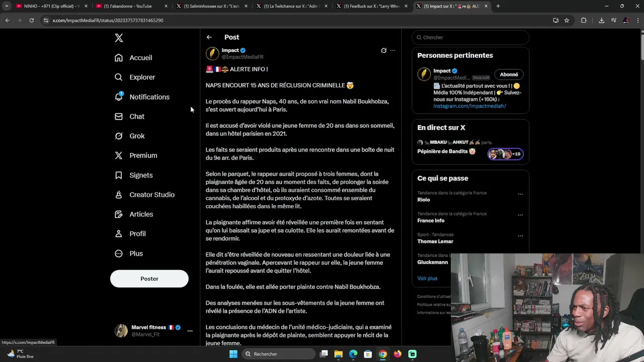This screenshot has height=362, width=644.
Task: Click Impact author avatar on the post
Action: 212,53
